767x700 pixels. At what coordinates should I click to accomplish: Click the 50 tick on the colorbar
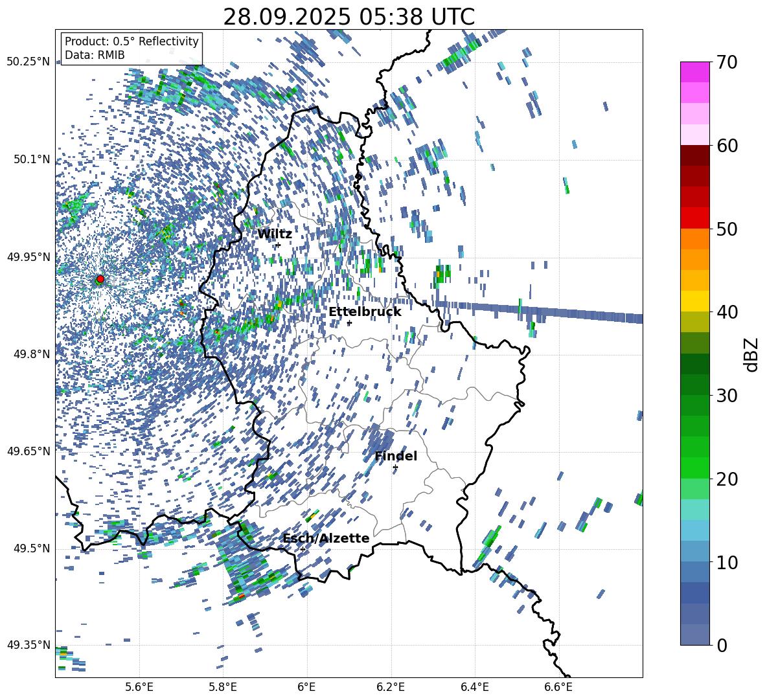pos(727,229)
